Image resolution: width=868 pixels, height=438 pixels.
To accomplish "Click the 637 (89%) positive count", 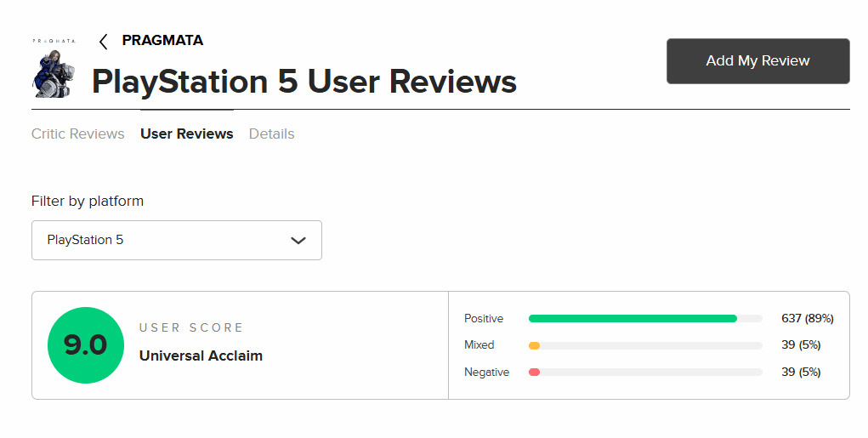I will 807,319.
